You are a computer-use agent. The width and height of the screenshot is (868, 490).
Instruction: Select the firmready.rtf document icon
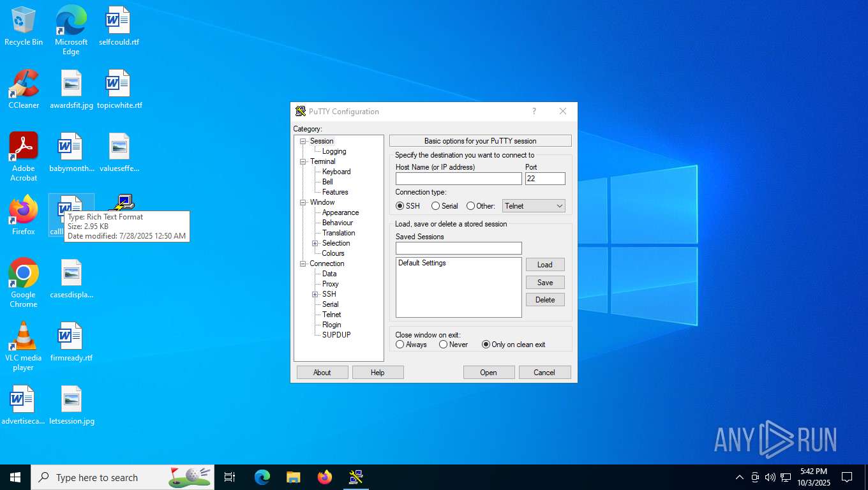[x=71, y=343]
